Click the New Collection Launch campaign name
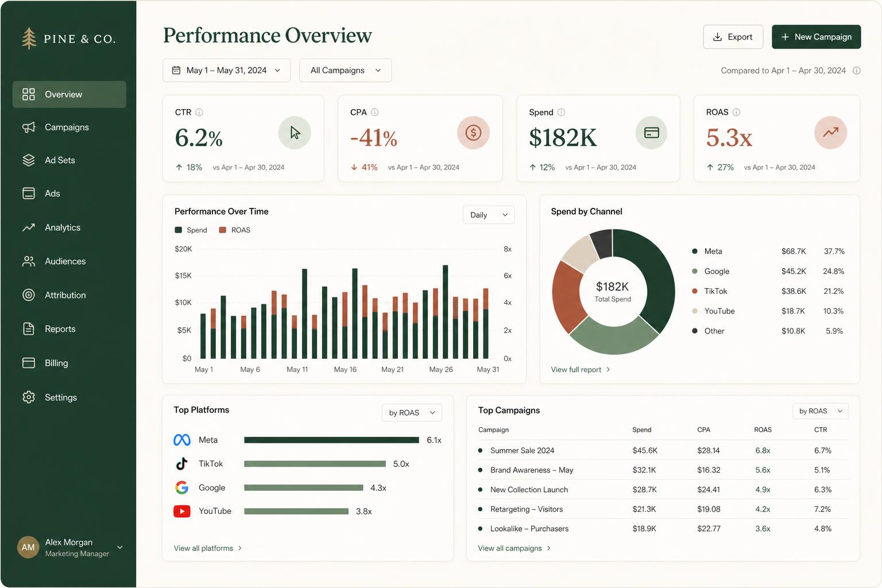The height and width of the screenshot is (588, 882). tap(529, 490)
